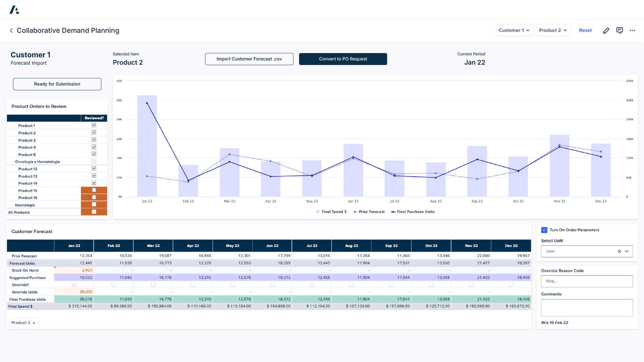Check Override box for Jun 22
The height and width of the screenshot is (362, 644).
pyautogui.click(x=272, y=285)
